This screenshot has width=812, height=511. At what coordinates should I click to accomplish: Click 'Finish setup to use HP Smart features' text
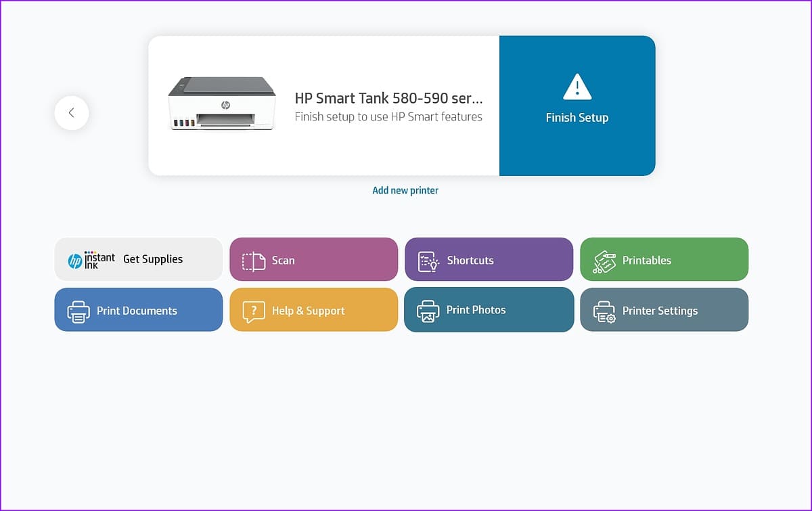point(388,117)
